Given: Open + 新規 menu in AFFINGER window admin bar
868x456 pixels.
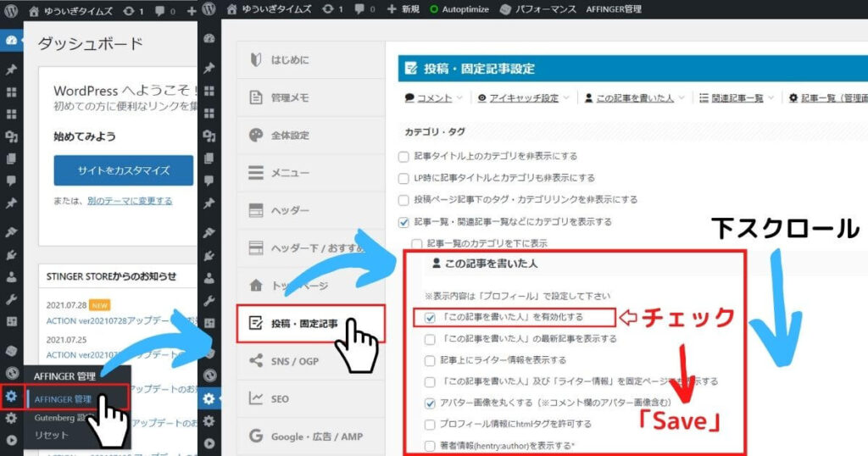Looking at the screenshot, I should tap(403, 9).
